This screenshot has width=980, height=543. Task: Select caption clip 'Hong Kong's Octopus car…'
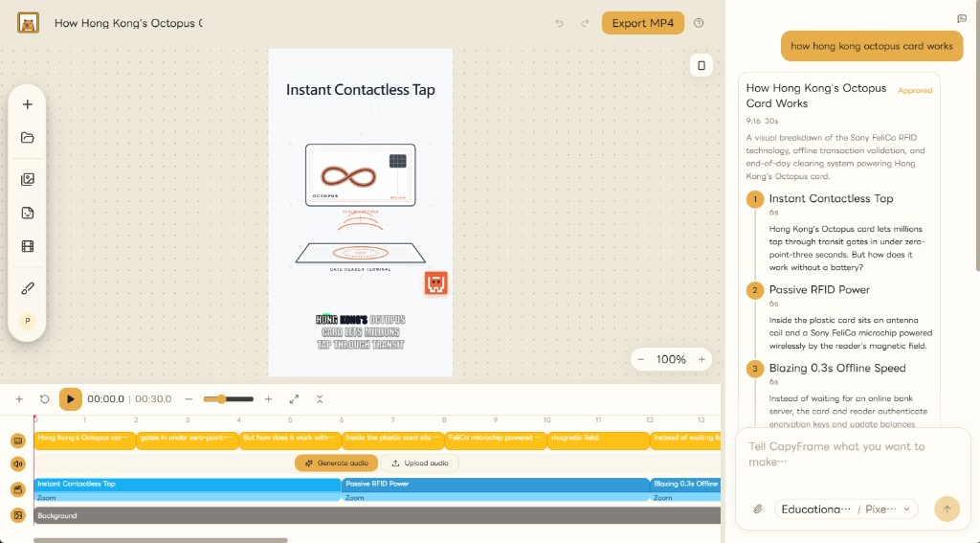pyautogui.click(x=85, y=441)
